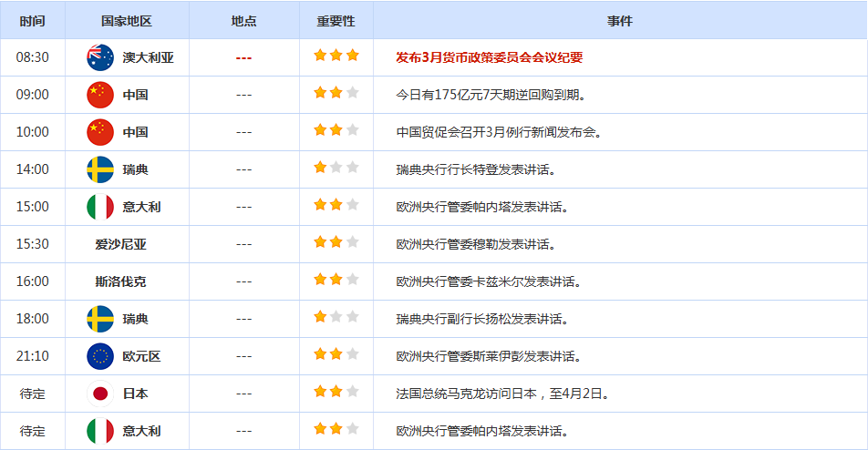Screen dimensions: 868x450
Task: Click the Sweden flag in the 18:00 row
Action: [99, 319]
